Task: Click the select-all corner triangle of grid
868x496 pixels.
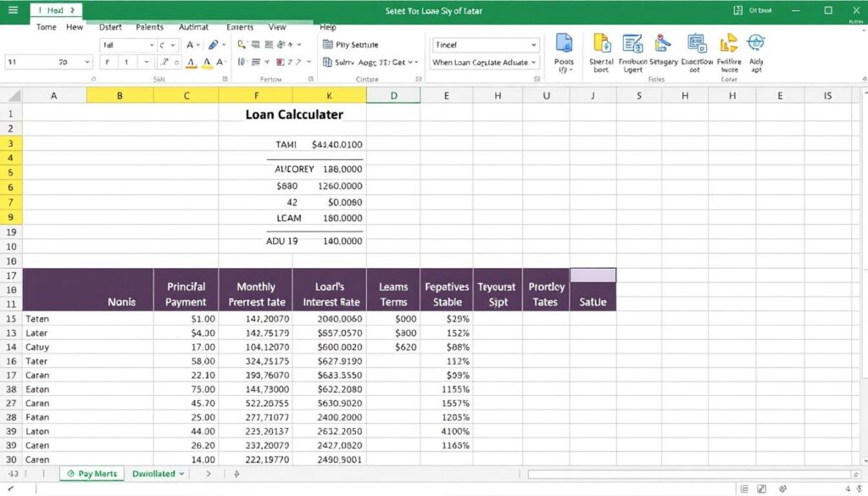Action: click(14, 97)
